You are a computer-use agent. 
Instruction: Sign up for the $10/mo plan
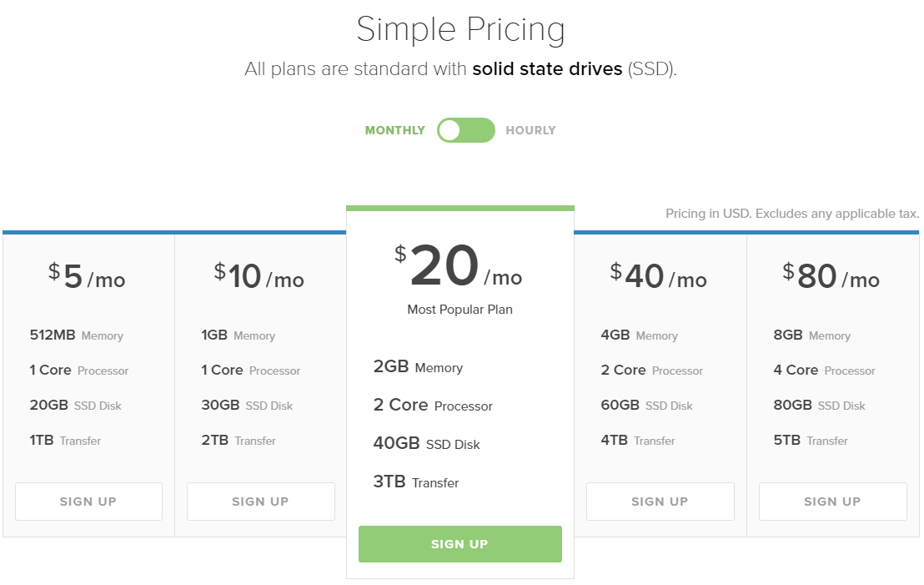pos(260,502)
